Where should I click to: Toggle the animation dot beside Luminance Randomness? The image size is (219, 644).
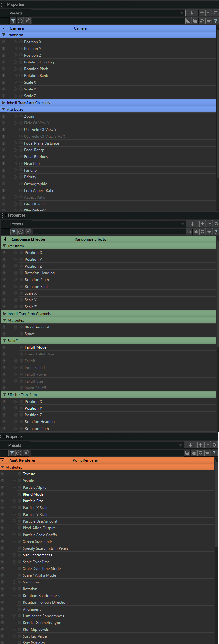point(14,616)
